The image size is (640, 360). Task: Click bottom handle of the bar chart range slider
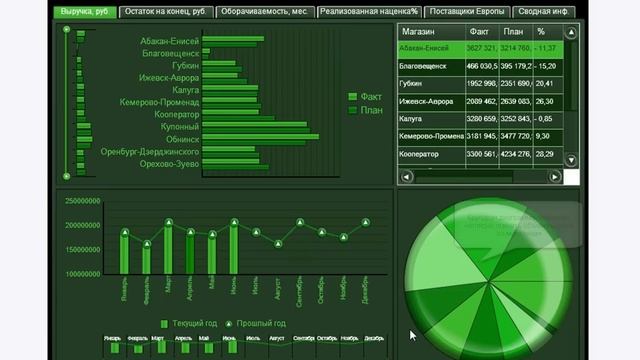pyautogui.click(x=67, y=176)
